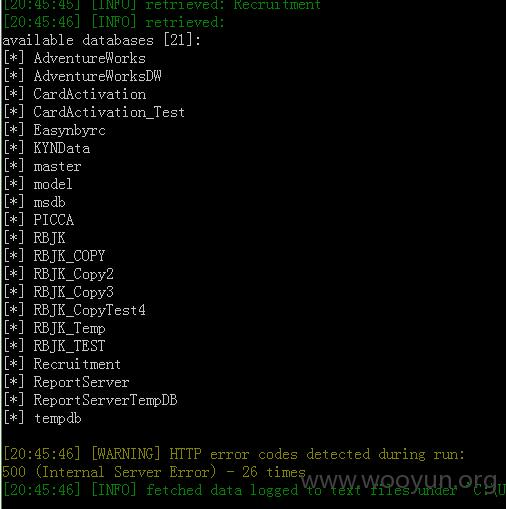The image size is (506, 509).
Task: Select CardActivation_Test in the database list
Action: point(109,112)
